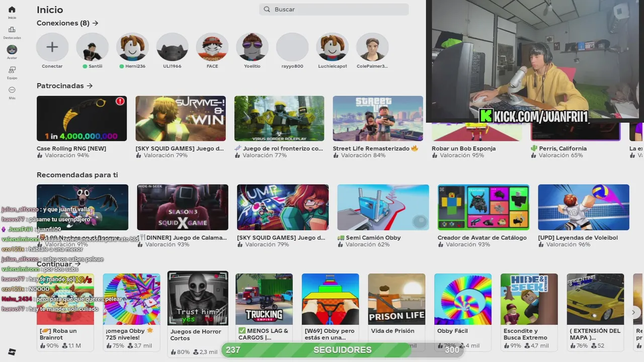This screenshot has height=362, width=644.
Task: Expand the Conexiones (8) section arrow
Action: point(96,23)
